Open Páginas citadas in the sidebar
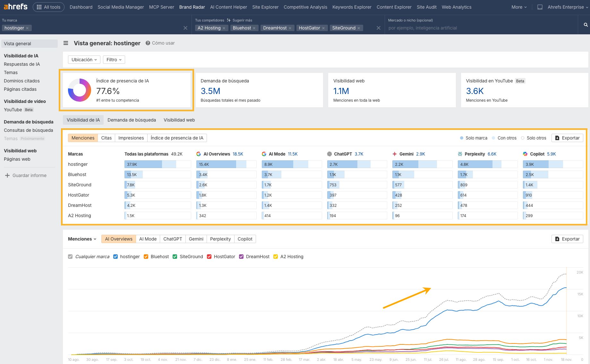 click(20, 89)
